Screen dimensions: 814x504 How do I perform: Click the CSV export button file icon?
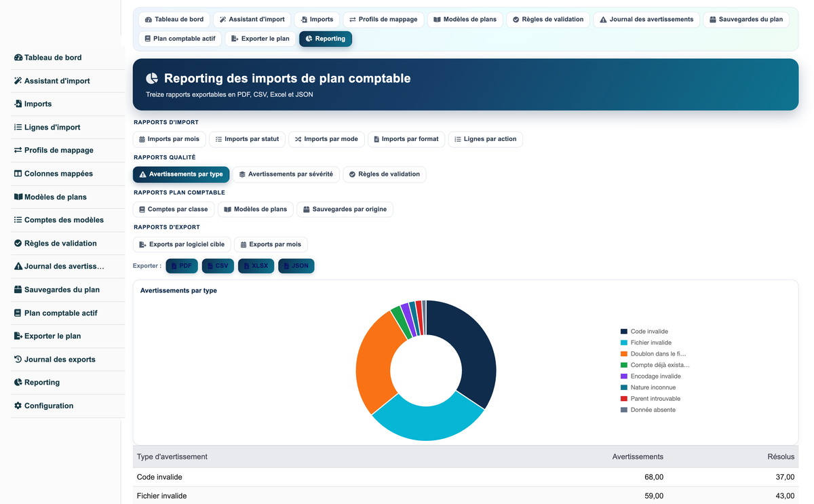[x=210, y=266]
